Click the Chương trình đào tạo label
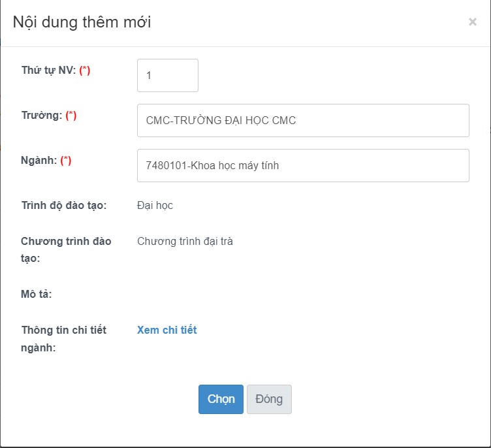This screenshot has height=448, width=491. click(x=65, y=249)
